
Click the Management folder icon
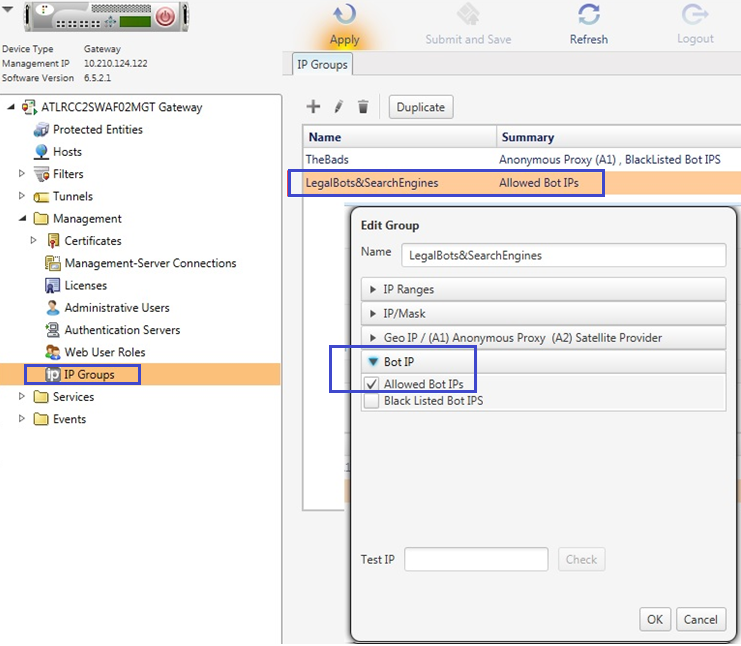click(x=41, y=218)
